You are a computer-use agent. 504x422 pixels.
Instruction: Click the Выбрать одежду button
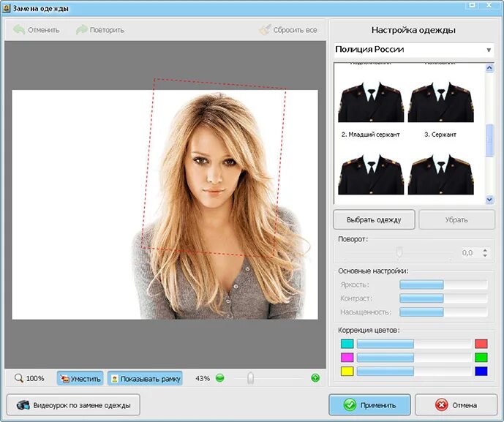click(374, 220)
